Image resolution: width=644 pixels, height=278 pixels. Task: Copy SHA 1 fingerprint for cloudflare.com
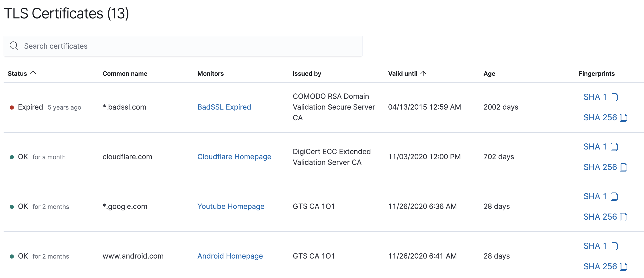(x=615, y=146)
